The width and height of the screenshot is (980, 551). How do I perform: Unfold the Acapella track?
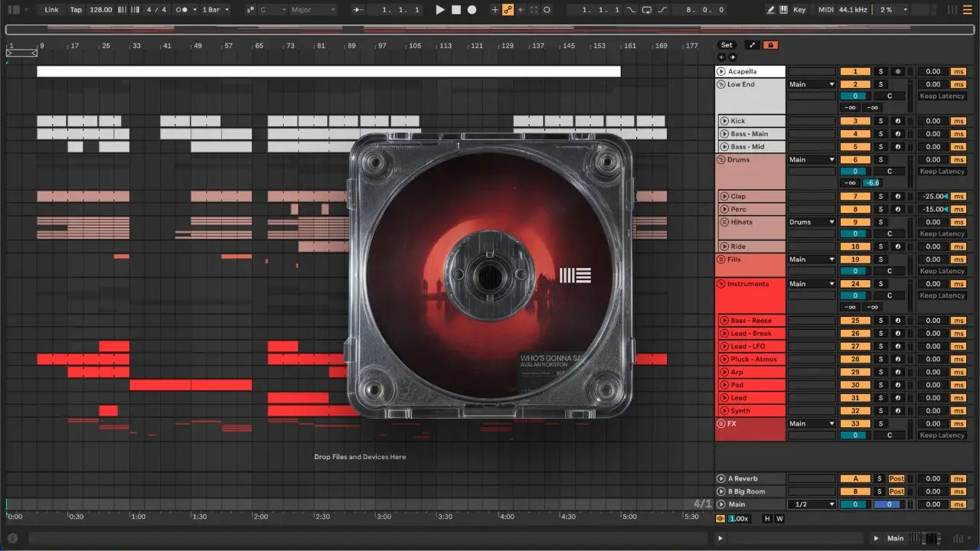coord(721,72)
